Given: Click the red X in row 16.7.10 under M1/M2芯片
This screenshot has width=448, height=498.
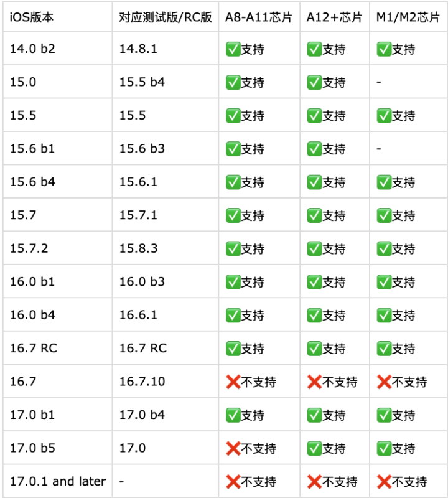Looking at the screenshot, I should point(384,382).
